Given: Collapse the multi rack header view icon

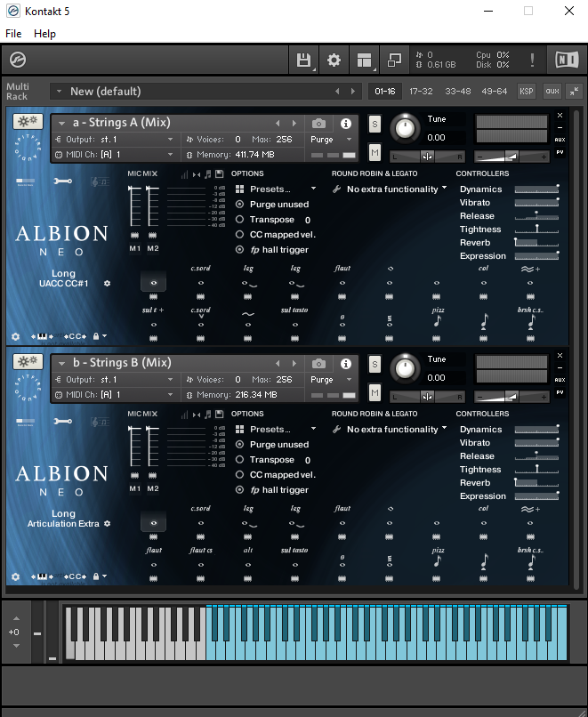Looking at the screenshot, I should pyautogui.click(x=574, y=91).
